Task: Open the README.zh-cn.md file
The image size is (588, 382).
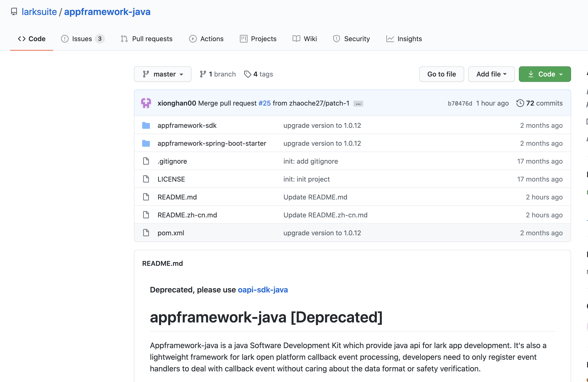Action: (x=187, y=215)
